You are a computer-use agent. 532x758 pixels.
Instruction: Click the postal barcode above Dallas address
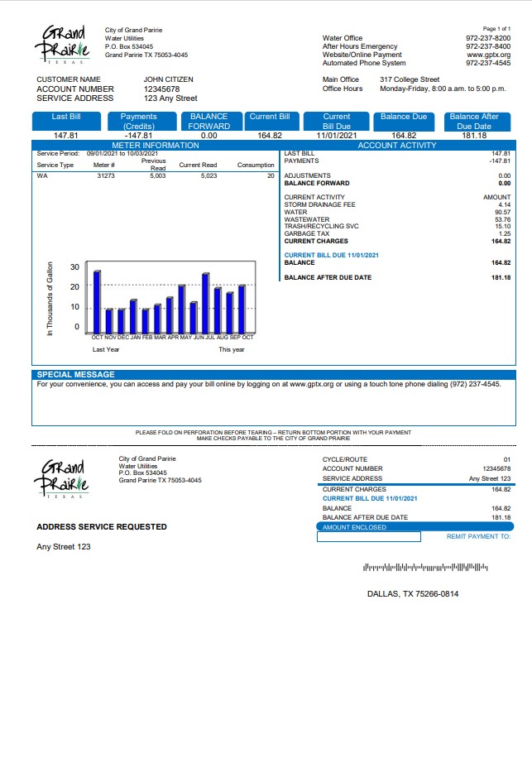(x=425, y=567)
